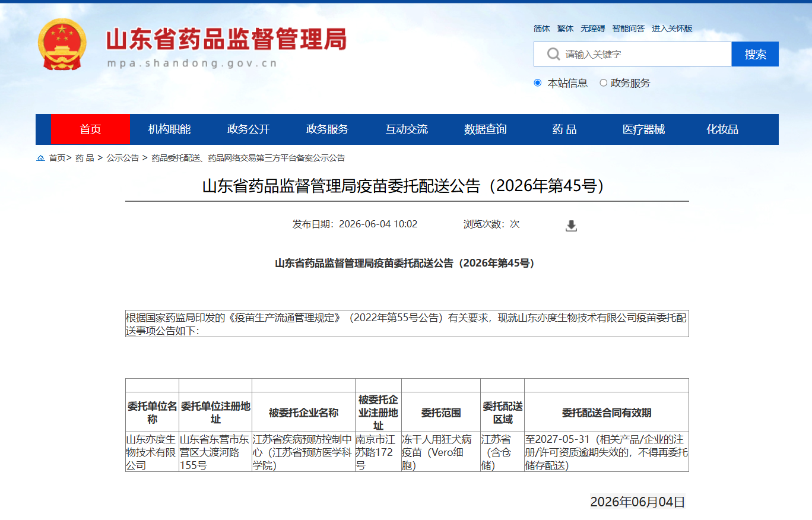The width and height of the screenshot is (812, 520).
Task: Click the mpa.shandong.gov.cn text
Action: tap(192, 64)
